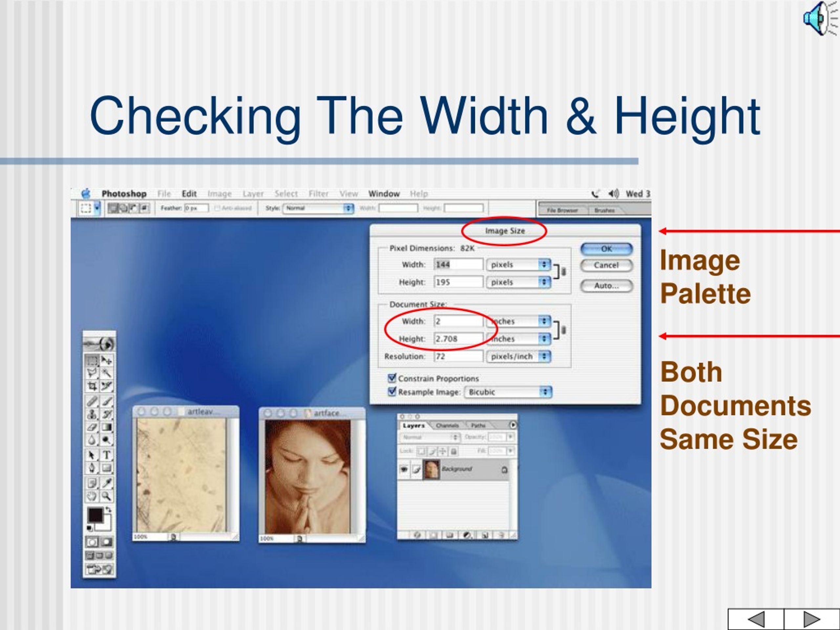Viewport: 840px width, 630px height.
Task: Toggle lock position in Layers palette
Action: [443, 451]
